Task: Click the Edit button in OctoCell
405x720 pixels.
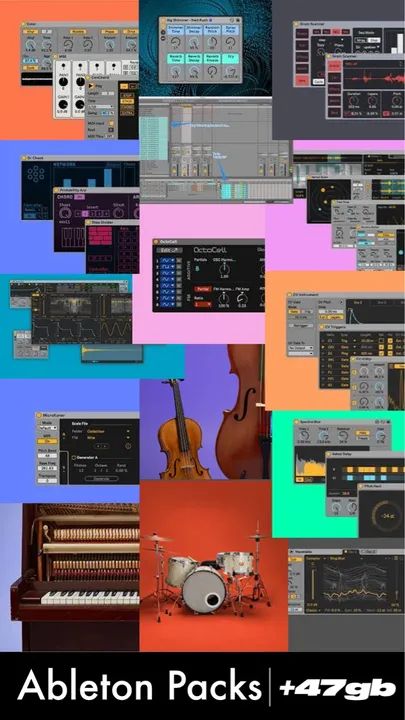Action: (x=169, y=250)
